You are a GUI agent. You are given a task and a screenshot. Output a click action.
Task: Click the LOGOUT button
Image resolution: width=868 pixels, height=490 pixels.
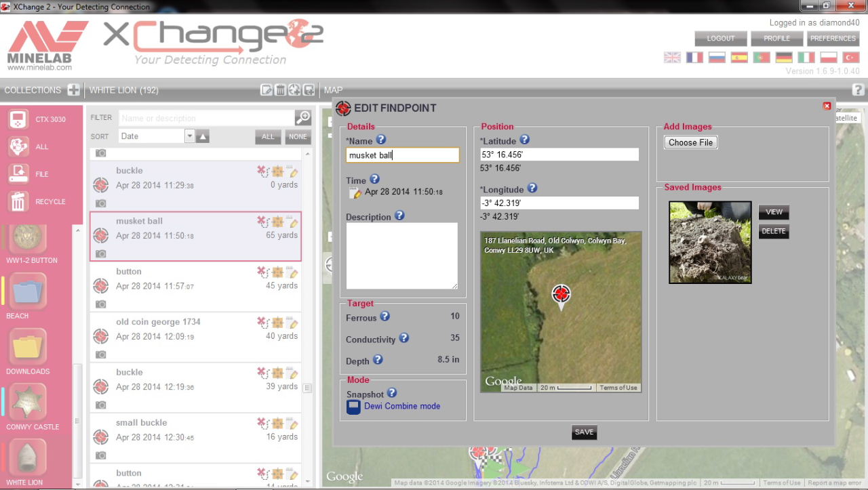coord(721,39)
